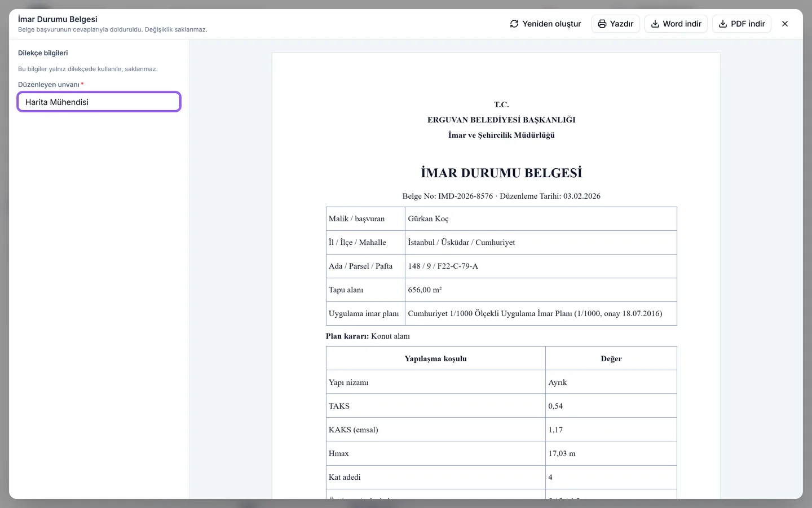Export the document with PDF indir

pos(742,24)
